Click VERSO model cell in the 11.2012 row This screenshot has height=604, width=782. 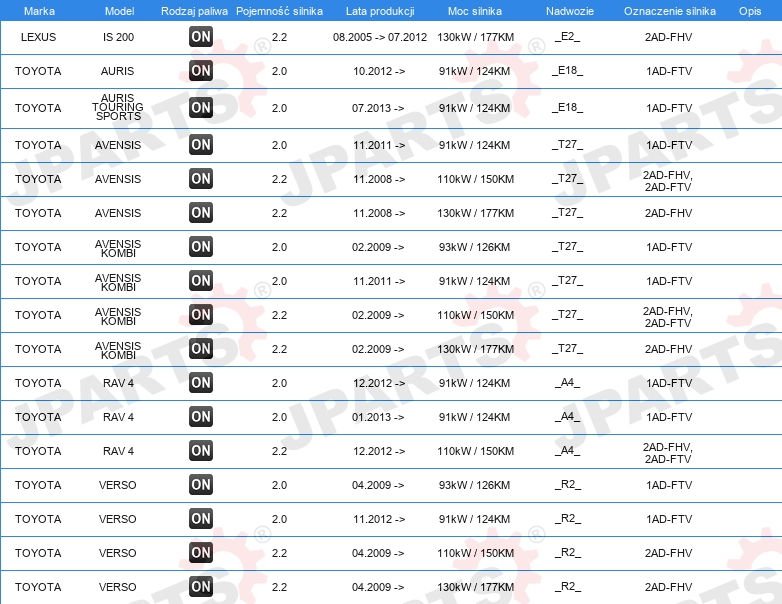[118, 519]
